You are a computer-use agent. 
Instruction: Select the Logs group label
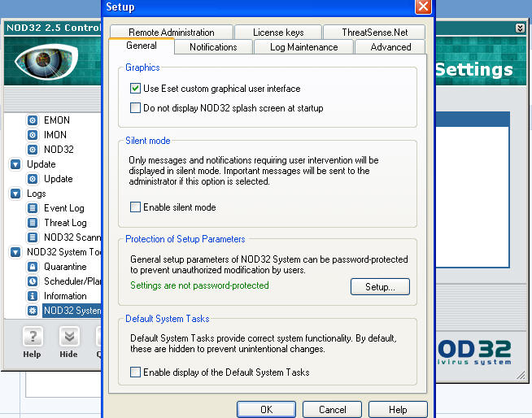pos(37,194)
